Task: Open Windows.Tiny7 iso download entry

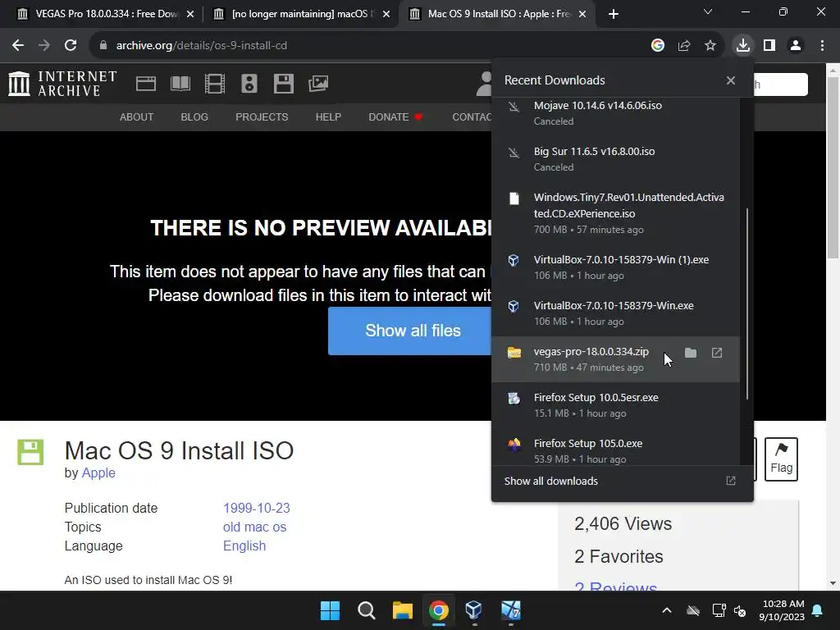Action: 616,213
